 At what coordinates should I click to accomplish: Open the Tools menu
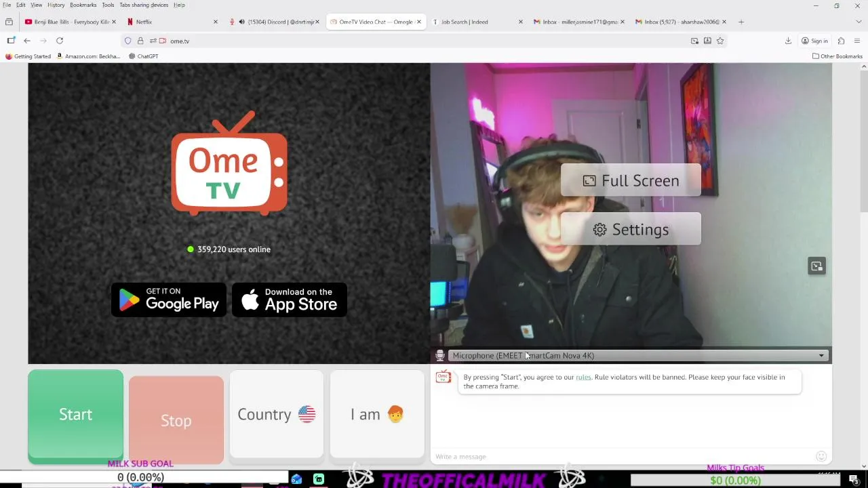click(108, 5)
